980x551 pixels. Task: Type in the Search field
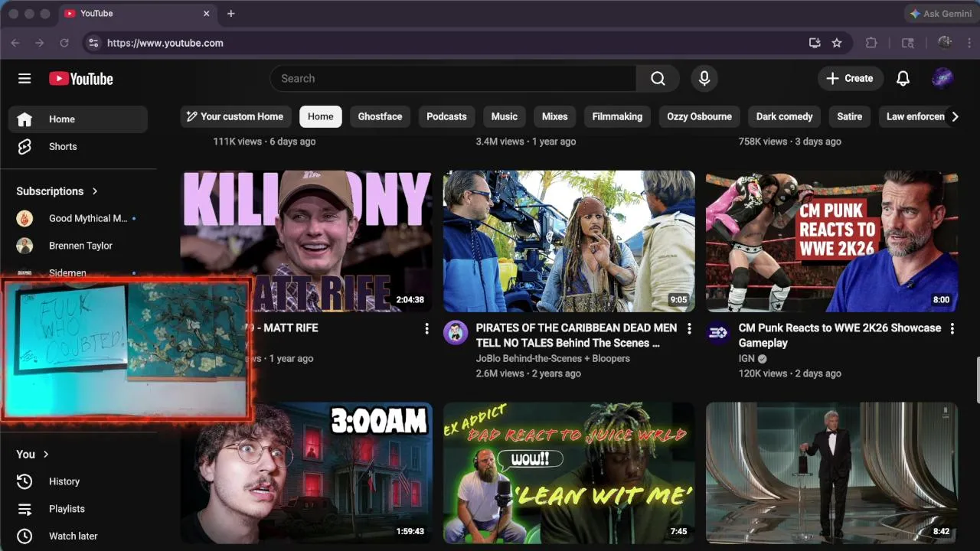(453, 78)
